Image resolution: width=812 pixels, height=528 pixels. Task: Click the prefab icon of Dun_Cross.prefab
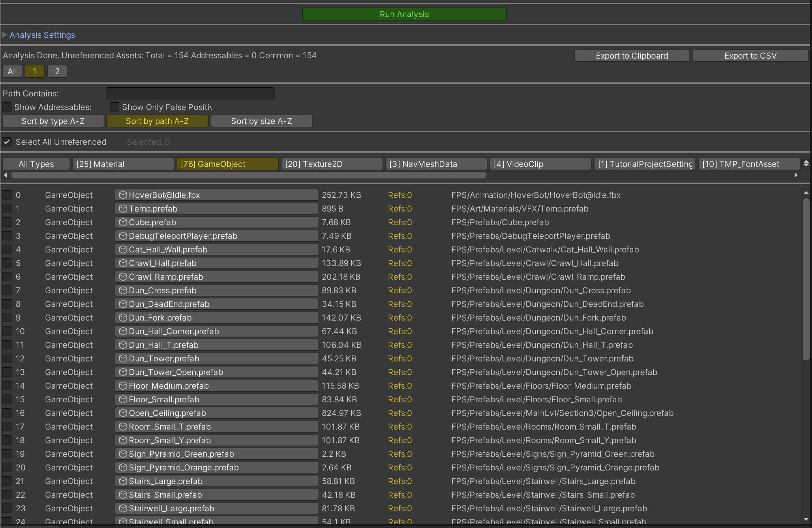click(123, 291)
